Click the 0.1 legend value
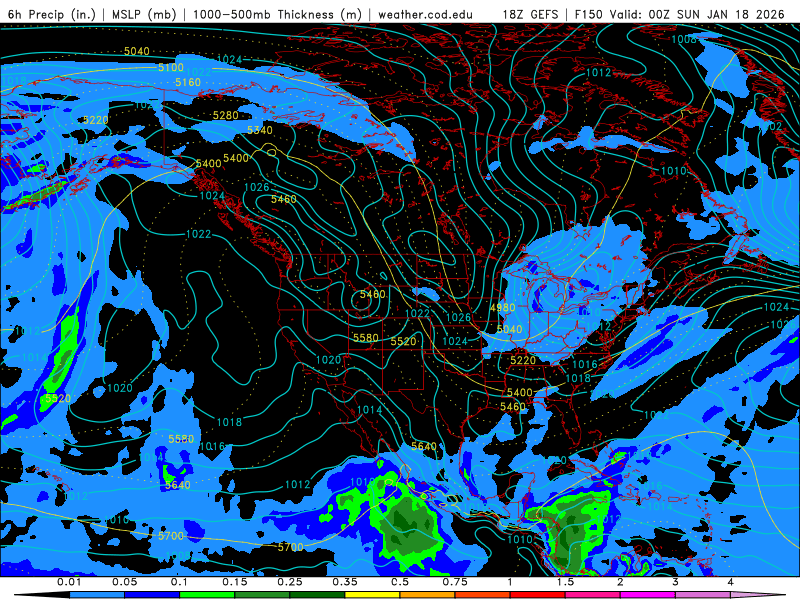 [180, 582]
